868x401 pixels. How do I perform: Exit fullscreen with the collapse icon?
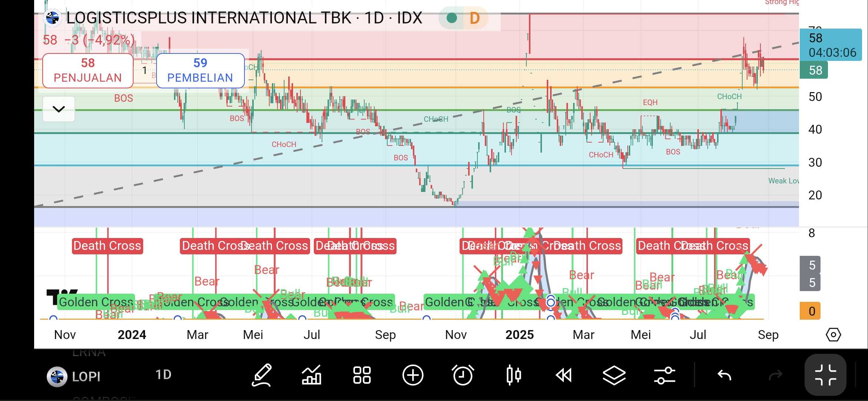tap(826, 375)
